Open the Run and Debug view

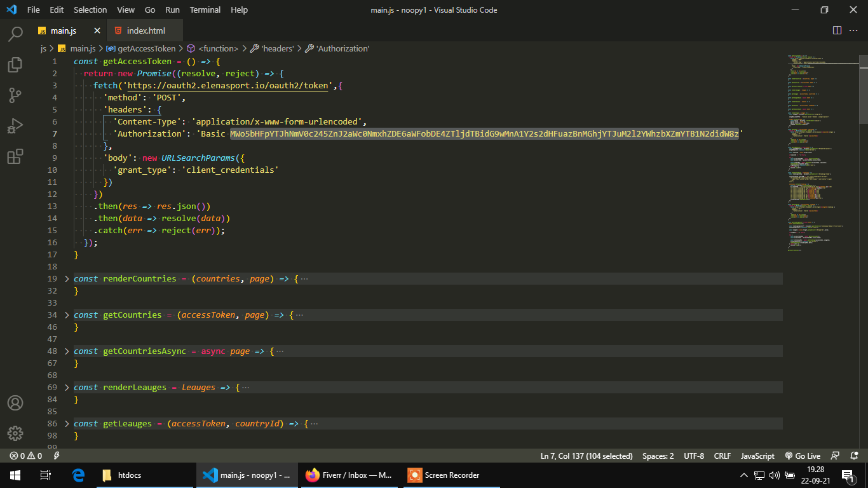(15, 126)
